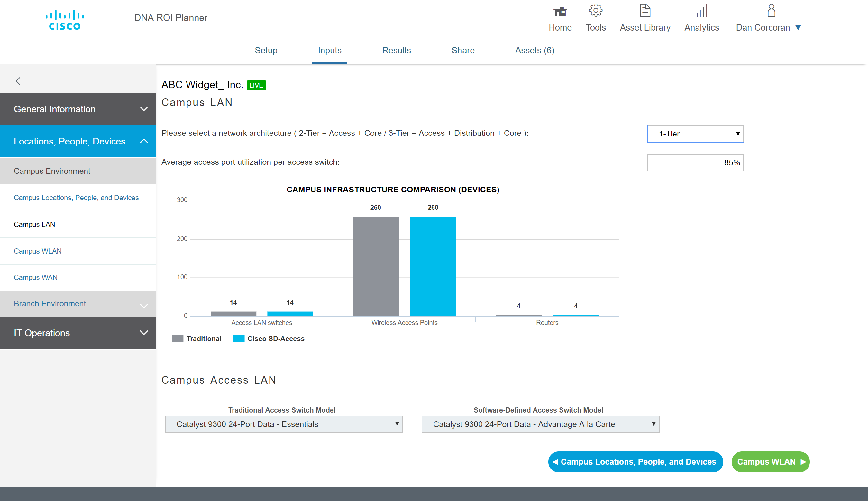The width and height of the screenshot is (868, 501).
Task: Click the Routers axis label
Action: 547,323
